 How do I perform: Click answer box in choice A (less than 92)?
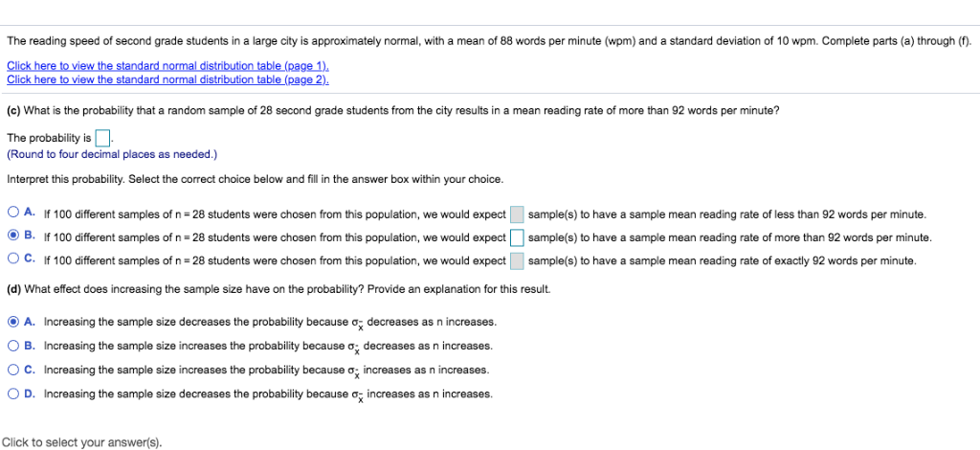(x=517, y=214)
